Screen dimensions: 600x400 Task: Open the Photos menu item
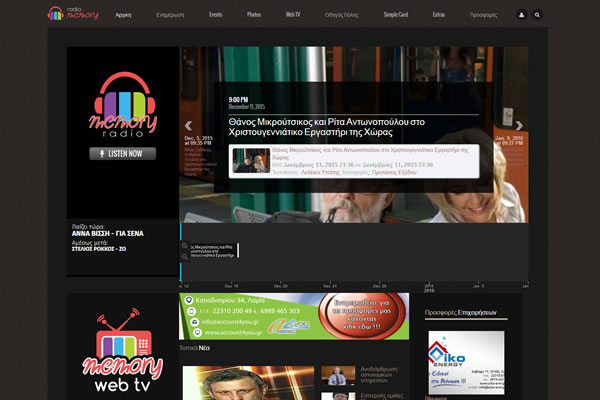pyautogui.click(x=254, y=15)
